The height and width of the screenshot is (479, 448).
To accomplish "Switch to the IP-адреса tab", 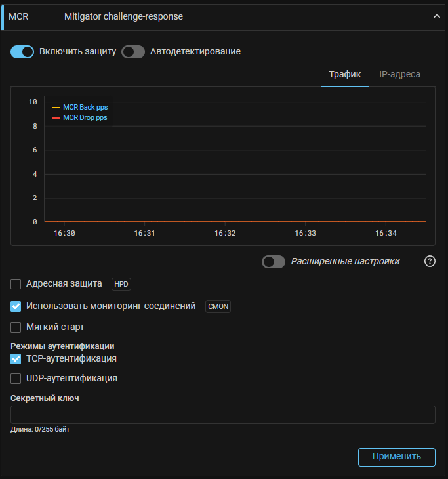I will (x=399, y=74).
